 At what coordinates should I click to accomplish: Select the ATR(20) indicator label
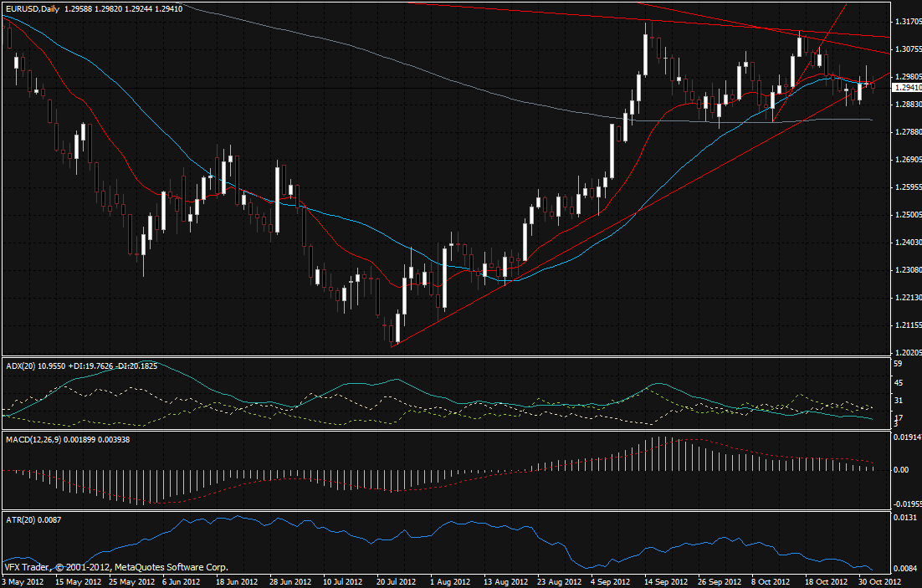coord(18,519)
